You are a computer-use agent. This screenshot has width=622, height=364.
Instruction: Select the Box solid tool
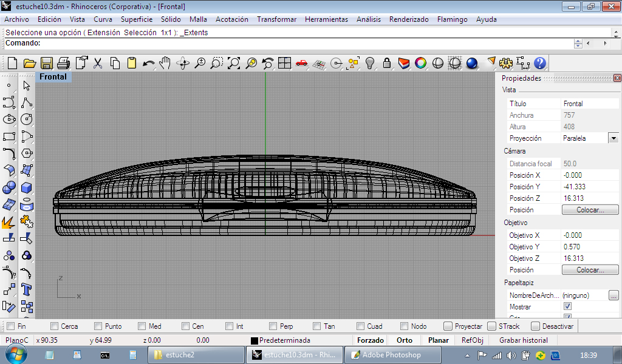pyautogui.click(x=26, y=187)
